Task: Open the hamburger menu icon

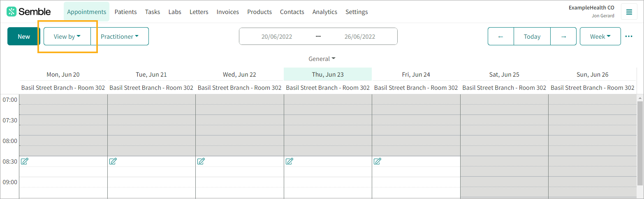Action: [629, 12]
